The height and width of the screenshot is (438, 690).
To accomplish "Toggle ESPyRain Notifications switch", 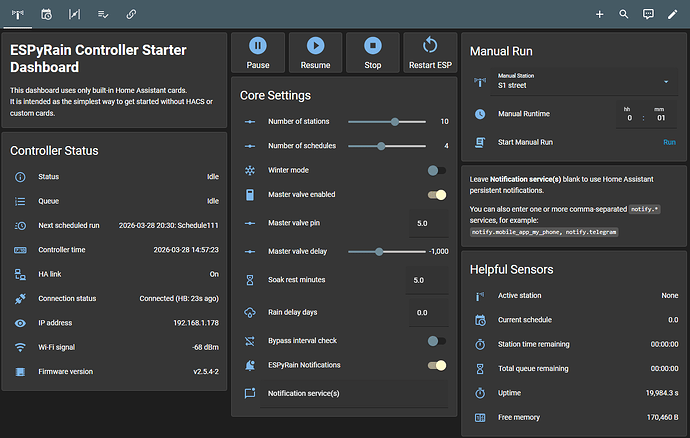I will point(437,365).
